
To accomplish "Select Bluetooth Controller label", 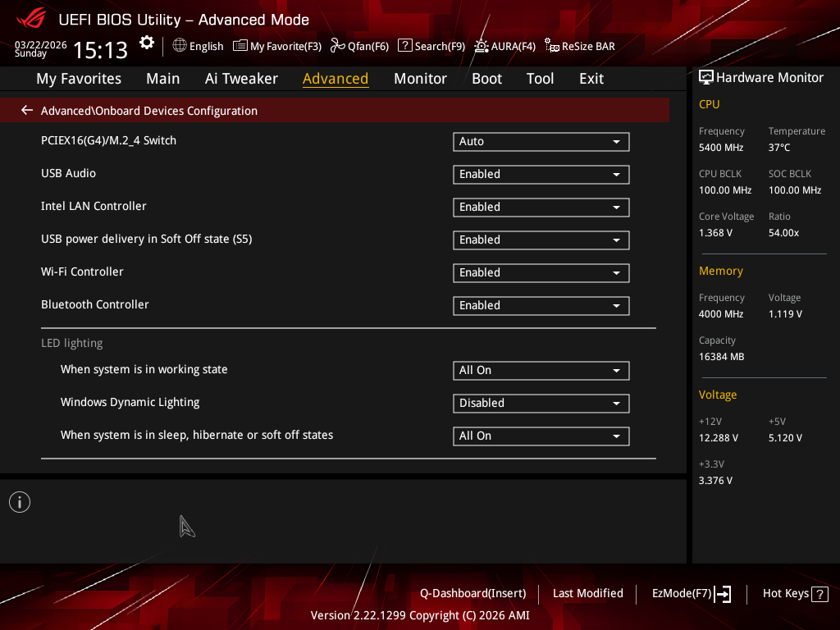I will point(95,304).
